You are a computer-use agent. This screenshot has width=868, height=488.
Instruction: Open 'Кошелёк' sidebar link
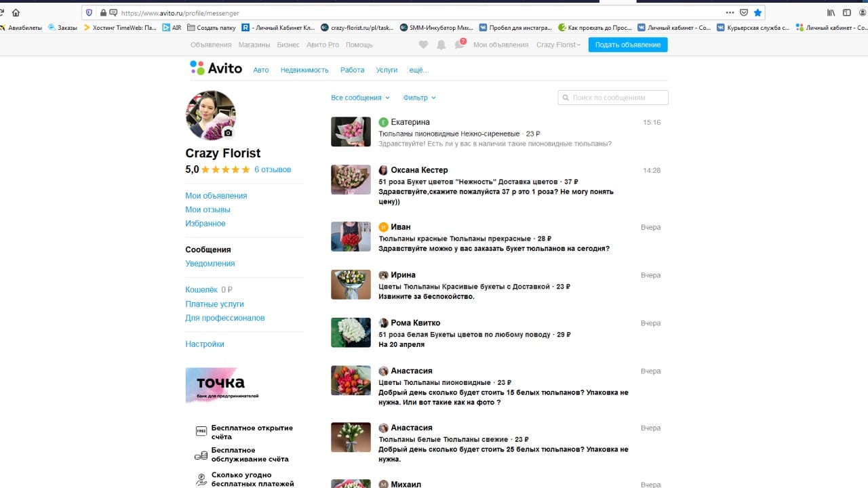(x=201, y=290)
